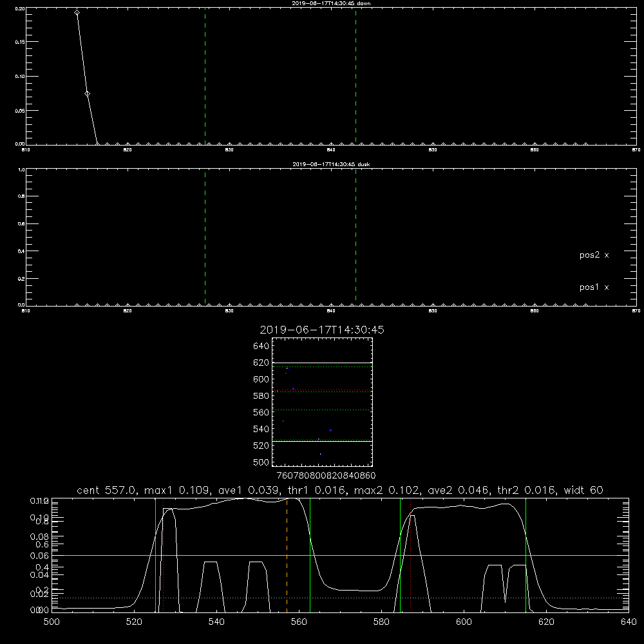
Task: Click the '2019-06-17T14:30:45 dawn' plot title
Action: click(331, 3)
